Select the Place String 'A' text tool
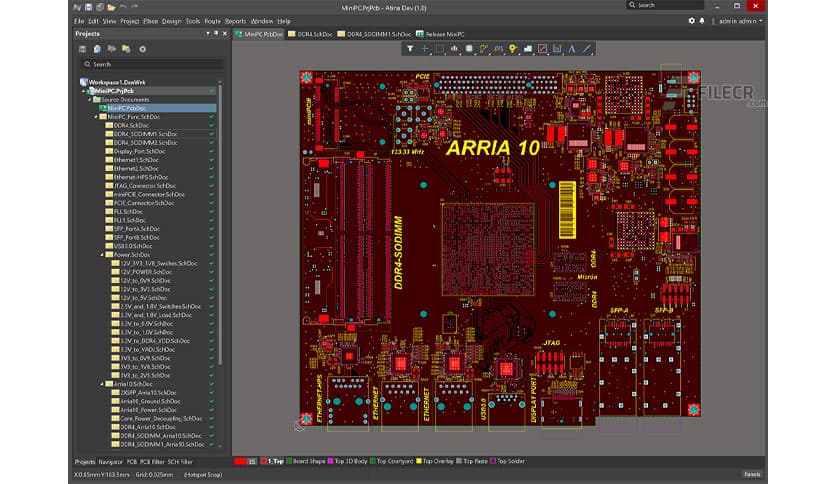Viewport: 836px width, 484px height. [572, 49]
